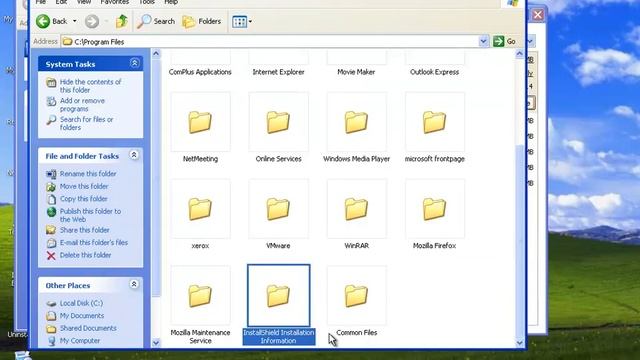Select the WinRAR folder
This screenshot has height=360, width=640.
click(x=356, y=215)
